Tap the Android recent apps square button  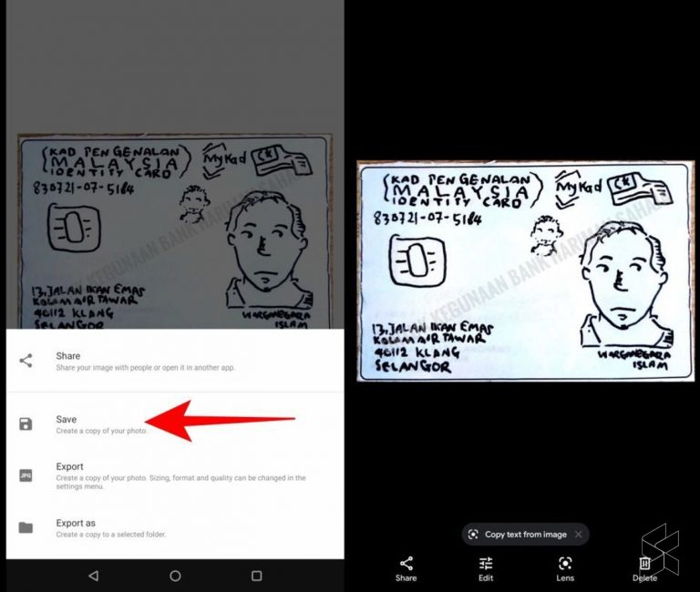[257, 576]
